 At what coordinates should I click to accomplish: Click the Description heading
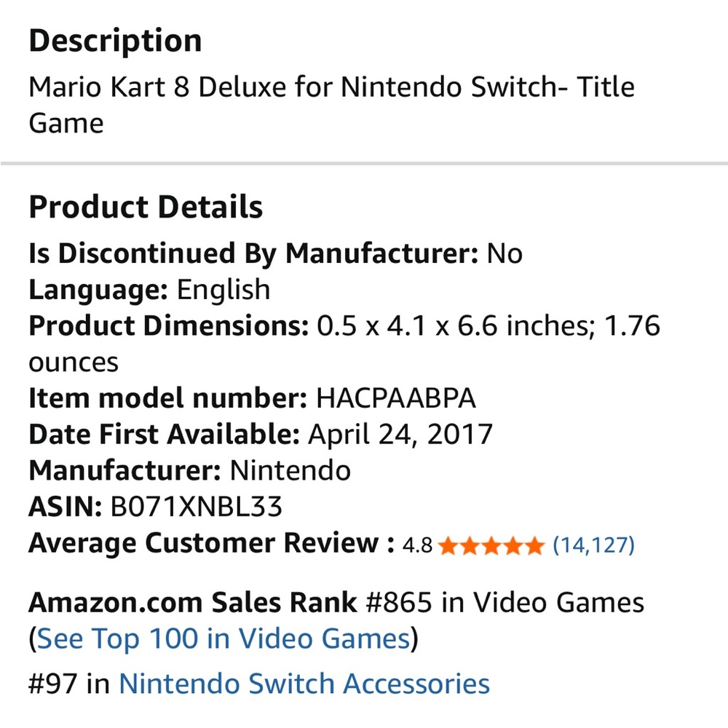115,40
